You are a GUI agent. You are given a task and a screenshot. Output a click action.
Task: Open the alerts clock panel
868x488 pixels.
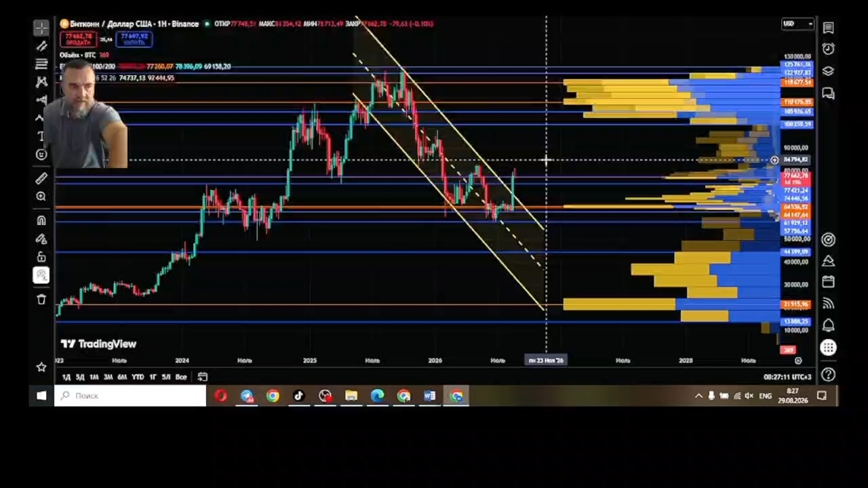point(828,49)
